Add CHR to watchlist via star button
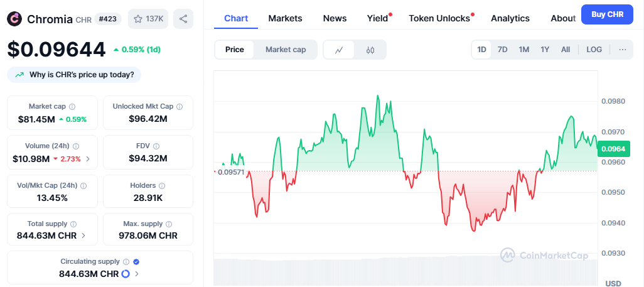 pos(148,19)
